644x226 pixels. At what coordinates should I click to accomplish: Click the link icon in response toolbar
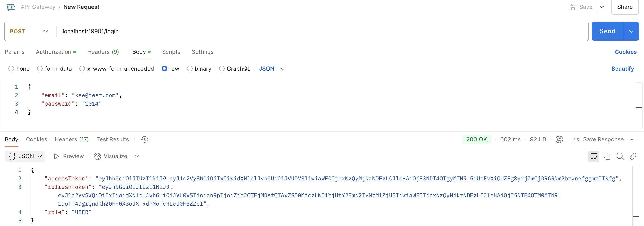point(633,157)
